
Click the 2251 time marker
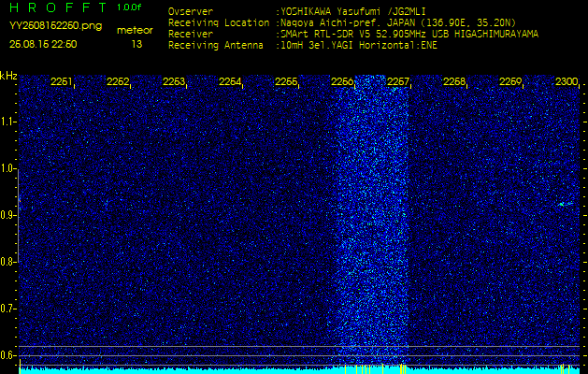(62, 81)
